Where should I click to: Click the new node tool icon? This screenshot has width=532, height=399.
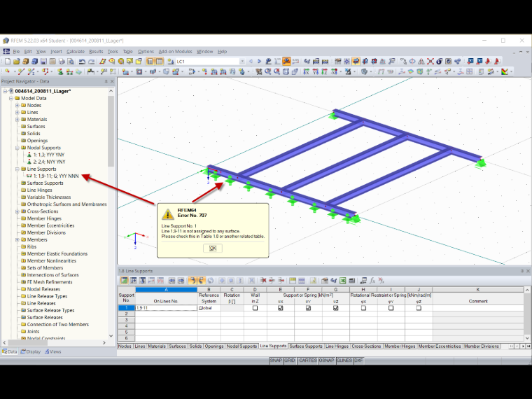(8, 71)
